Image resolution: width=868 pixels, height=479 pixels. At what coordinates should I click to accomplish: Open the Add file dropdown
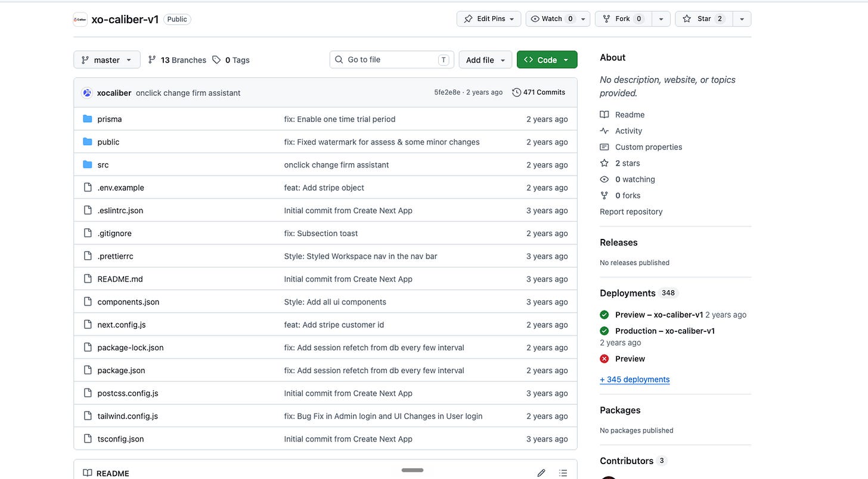pos(485,60)
